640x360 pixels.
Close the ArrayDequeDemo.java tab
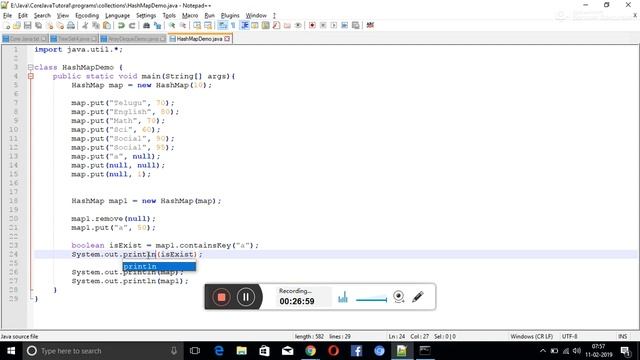click(x=163, y=39)
